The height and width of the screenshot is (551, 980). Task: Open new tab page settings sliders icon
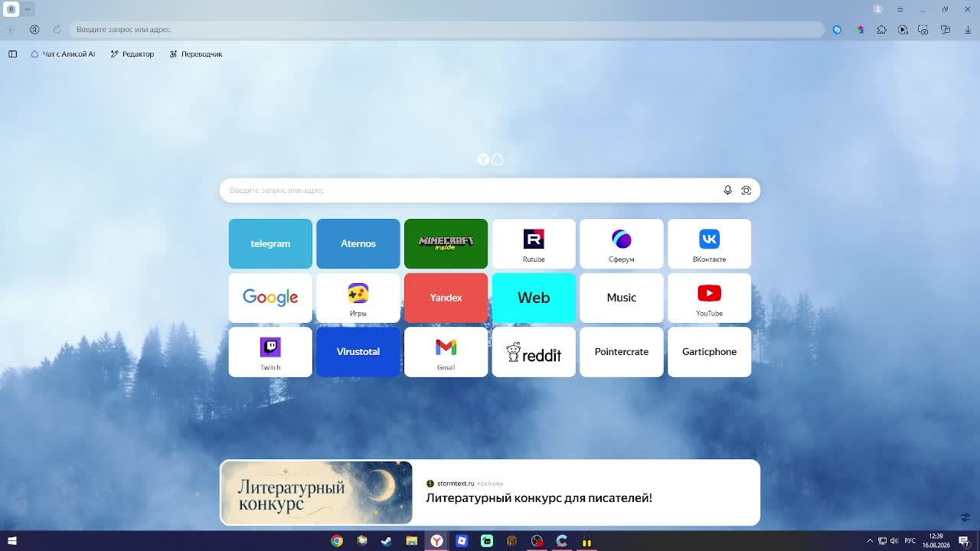point(966,517)
